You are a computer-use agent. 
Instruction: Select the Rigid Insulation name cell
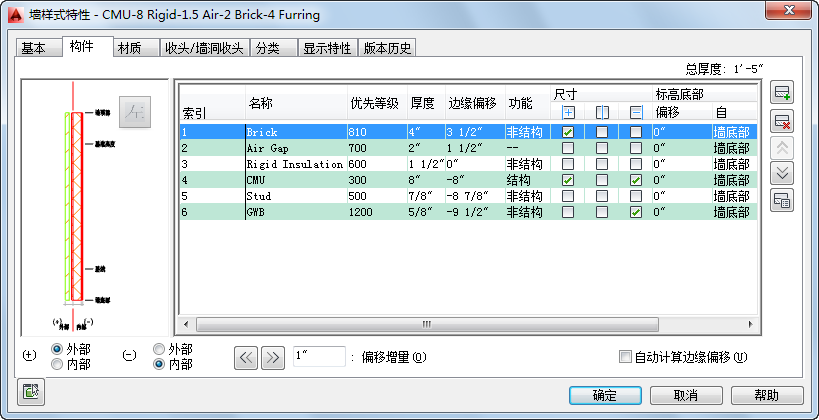pos(296,164)
